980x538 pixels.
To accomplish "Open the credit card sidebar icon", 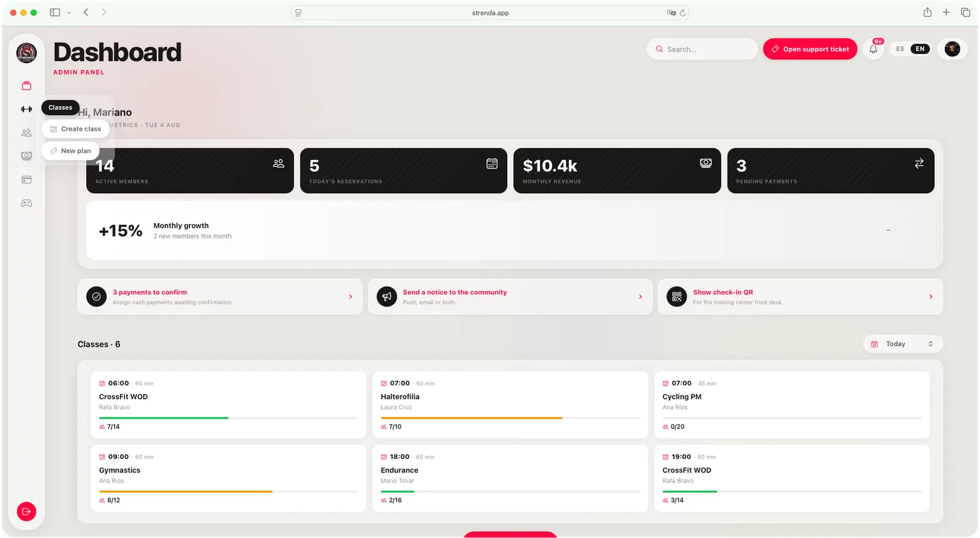I will click(26, 180).
